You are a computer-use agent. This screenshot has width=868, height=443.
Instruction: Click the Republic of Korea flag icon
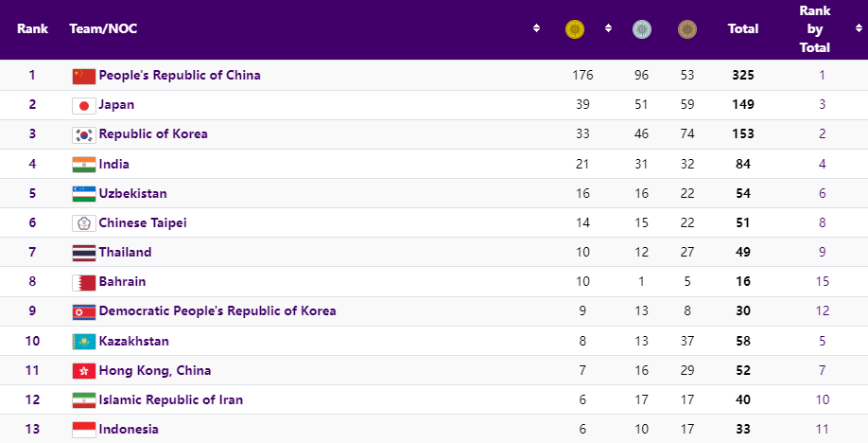pyautogui.click(x=83, y=134)
